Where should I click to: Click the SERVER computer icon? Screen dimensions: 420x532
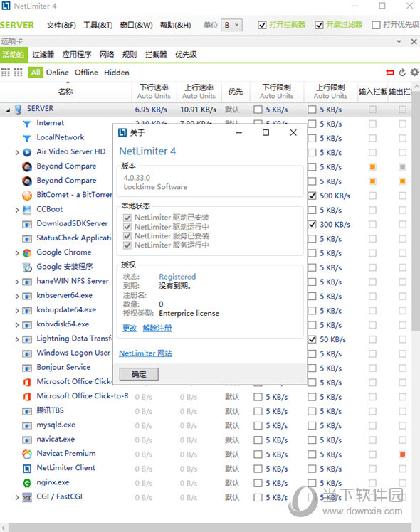tap(18, 110)
